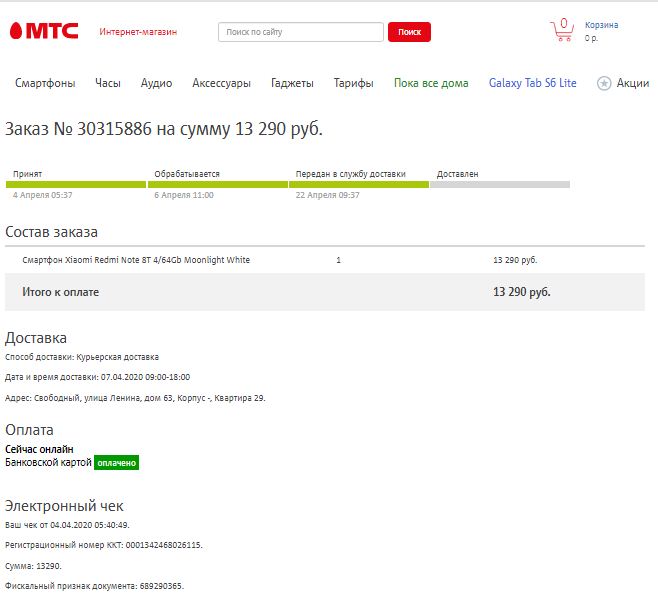Screen dimensions: 658x601
Task: Click the Обрабатывается progress segment
Action: click(218, 184)
